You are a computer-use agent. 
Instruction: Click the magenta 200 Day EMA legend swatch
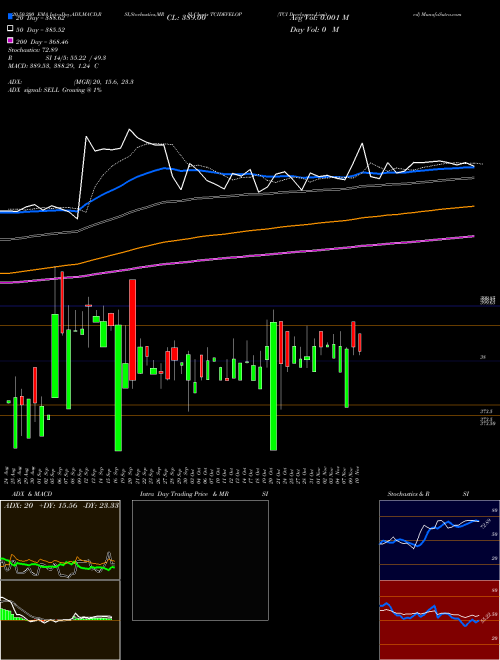pos(11,41)
